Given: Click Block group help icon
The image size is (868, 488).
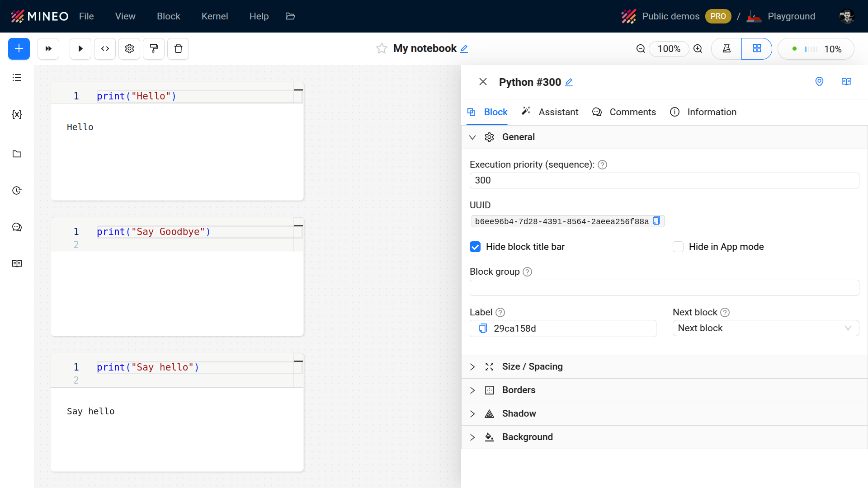Looking at the screenshot, I should [527, 272].
